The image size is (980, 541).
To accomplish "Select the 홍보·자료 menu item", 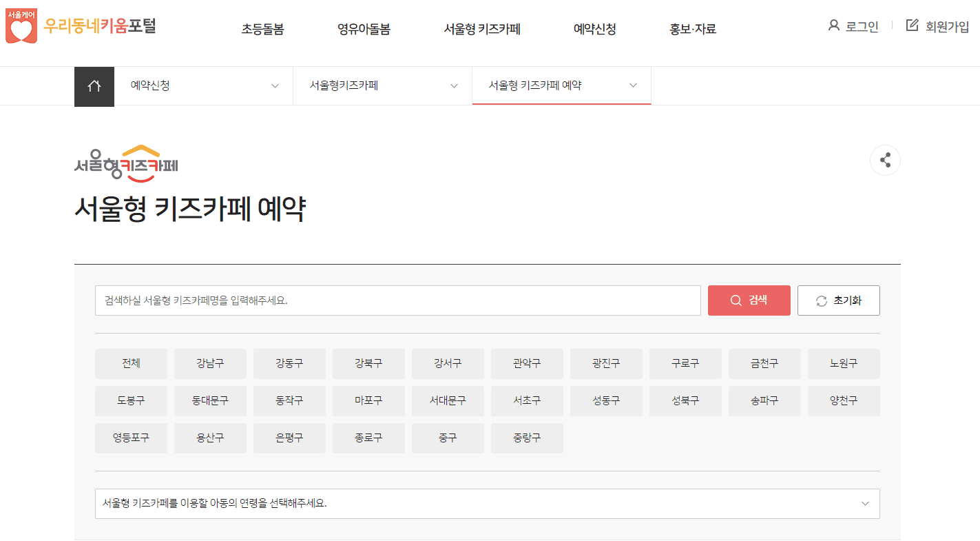I will pos(692,28).
